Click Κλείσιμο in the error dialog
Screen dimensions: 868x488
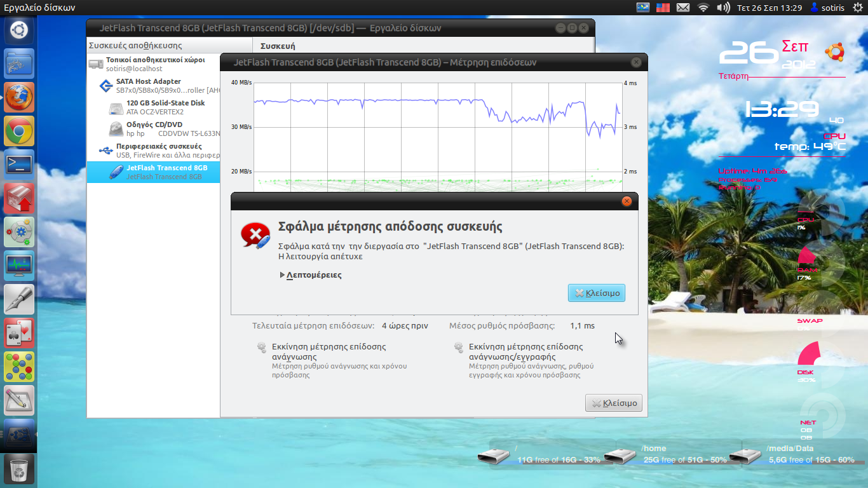[597, 293]
